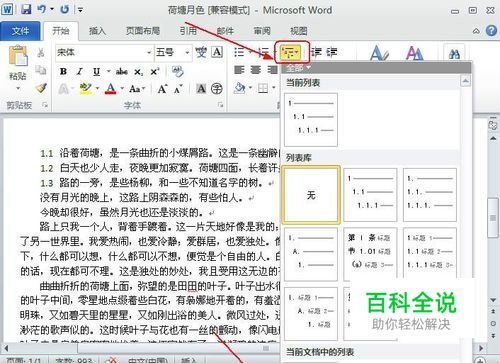Grow font size
500x363 pixels.
click(x=162, y=89)
